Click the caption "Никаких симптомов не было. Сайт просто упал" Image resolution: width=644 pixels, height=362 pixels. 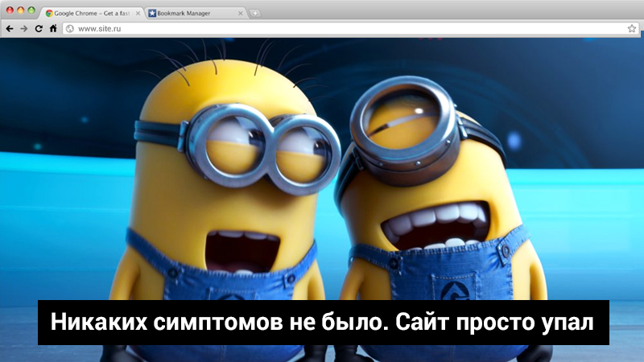(x=324, y=323)
